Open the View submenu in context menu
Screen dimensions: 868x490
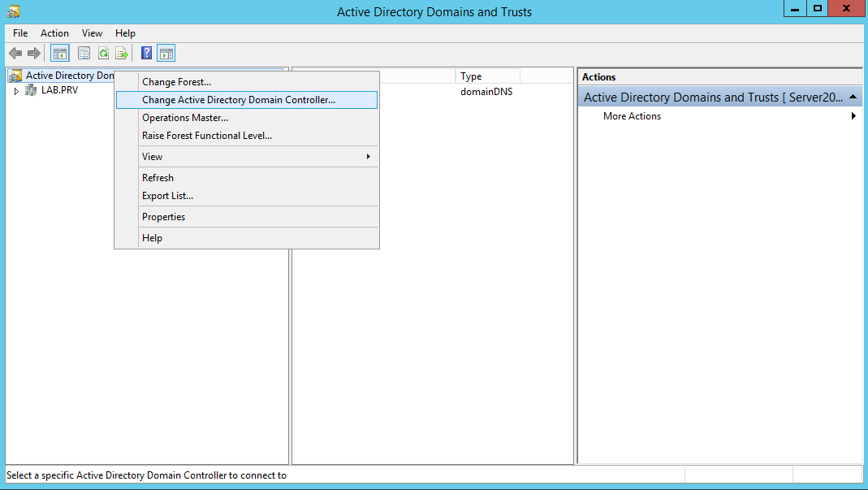247,157
